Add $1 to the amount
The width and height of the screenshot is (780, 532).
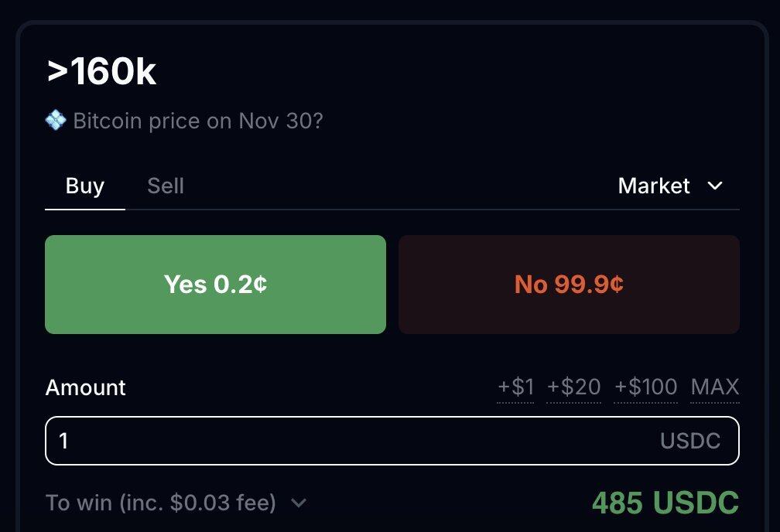[515, 387]
